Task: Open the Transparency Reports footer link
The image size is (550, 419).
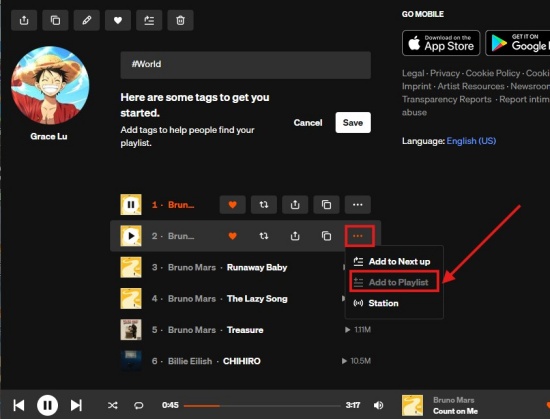Action: pos(447,100)
